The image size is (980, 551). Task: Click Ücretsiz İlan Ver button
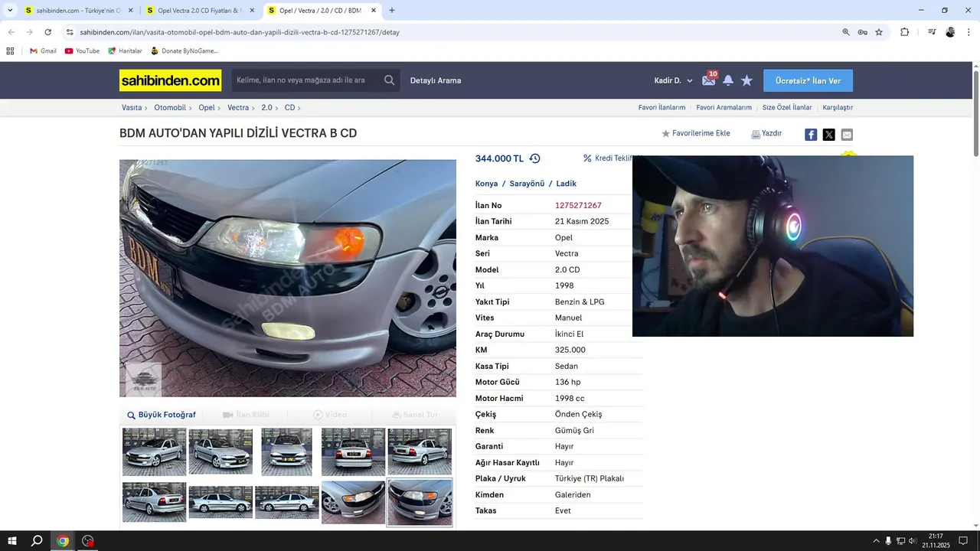[x=808, y=80]
